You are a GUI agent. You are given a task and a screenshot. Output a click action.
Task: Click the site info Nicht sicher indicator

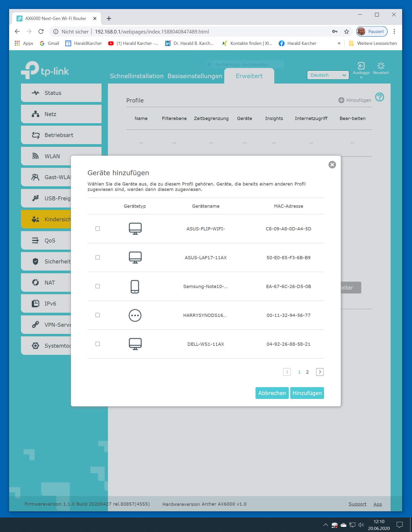(71, 32)
